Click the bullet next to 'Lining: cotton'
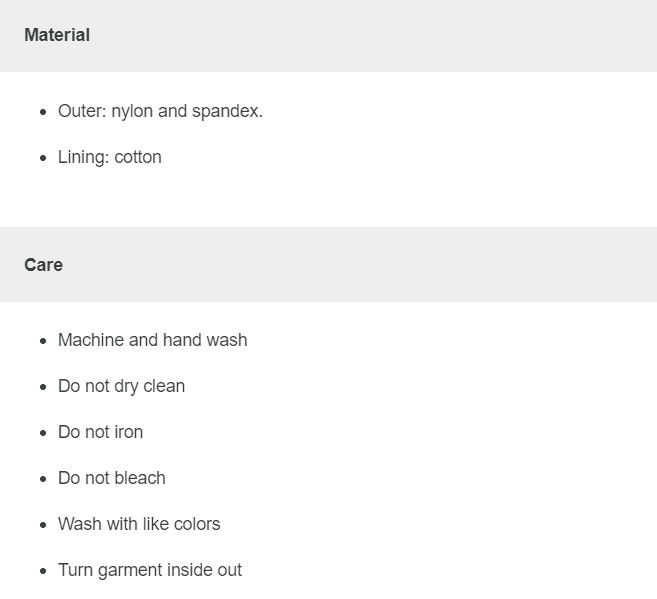 pos(43,158)
